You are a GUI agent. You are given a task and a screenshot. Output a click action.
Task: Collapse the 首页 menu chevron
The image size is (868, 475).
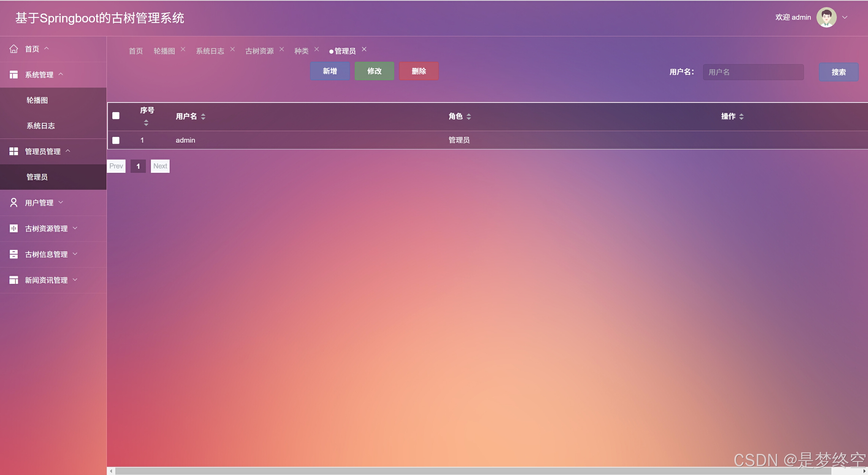pos(47,48)
